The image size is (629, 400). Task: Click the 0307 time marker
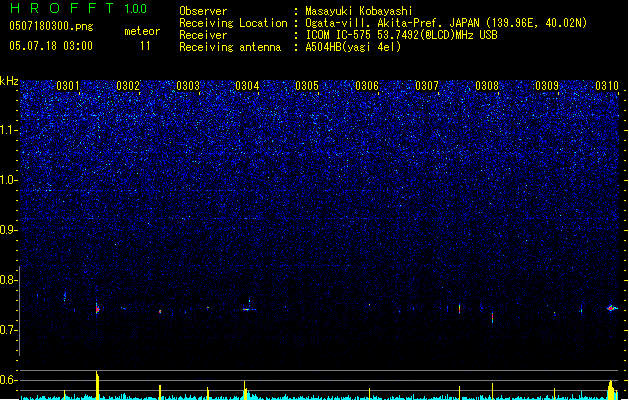point(427,86)
